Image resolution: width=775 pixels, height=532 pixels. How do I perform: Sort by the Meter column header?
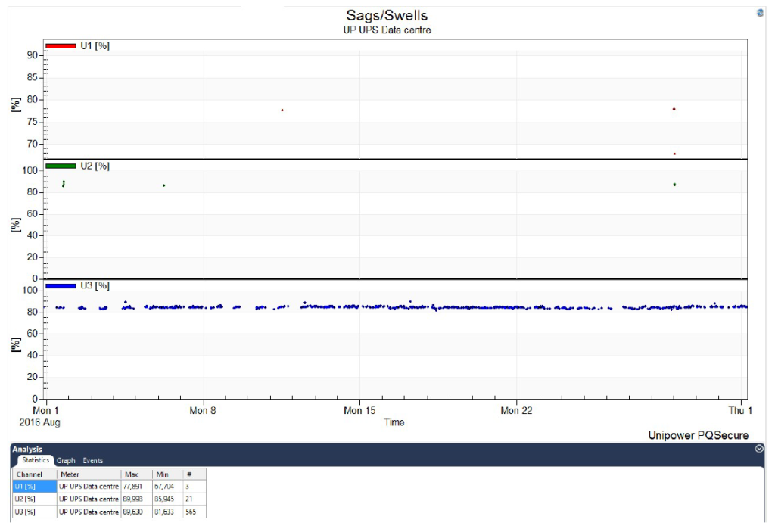click(x=89, y=474)
